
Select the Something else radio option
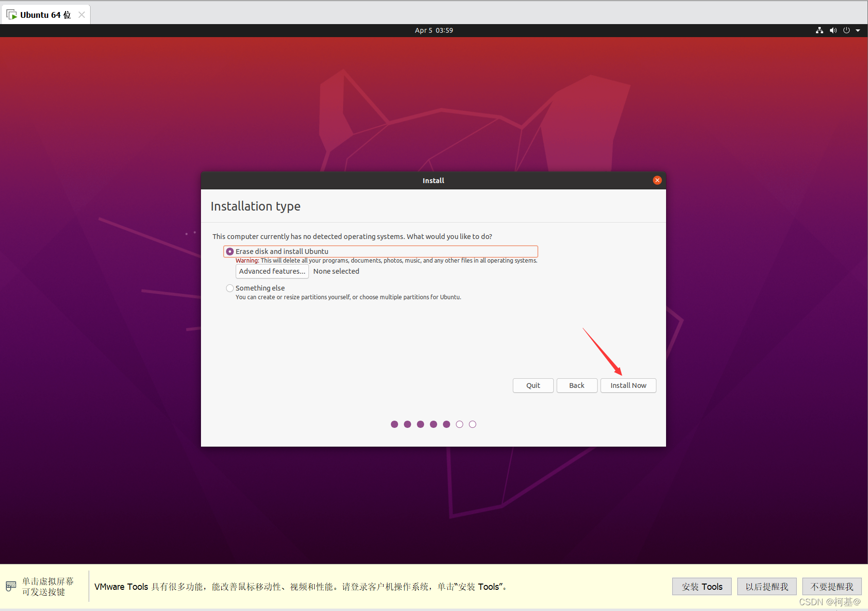(x=230, y=288)
